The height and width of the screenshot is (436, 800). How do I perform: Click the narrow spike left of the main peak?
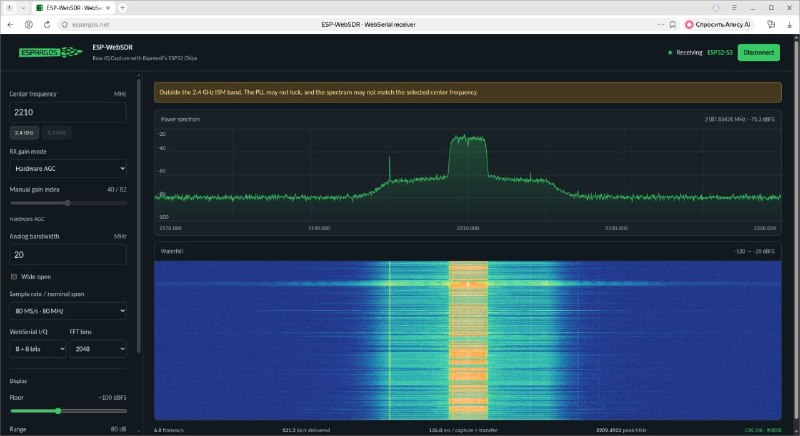click(390, 168)
